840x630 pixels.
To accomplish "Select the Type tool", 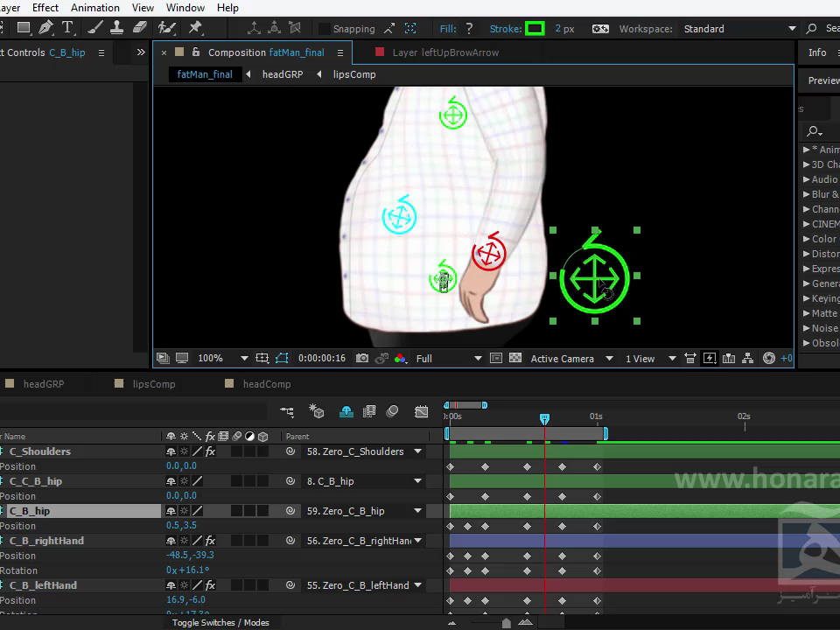I will [67, 28].
